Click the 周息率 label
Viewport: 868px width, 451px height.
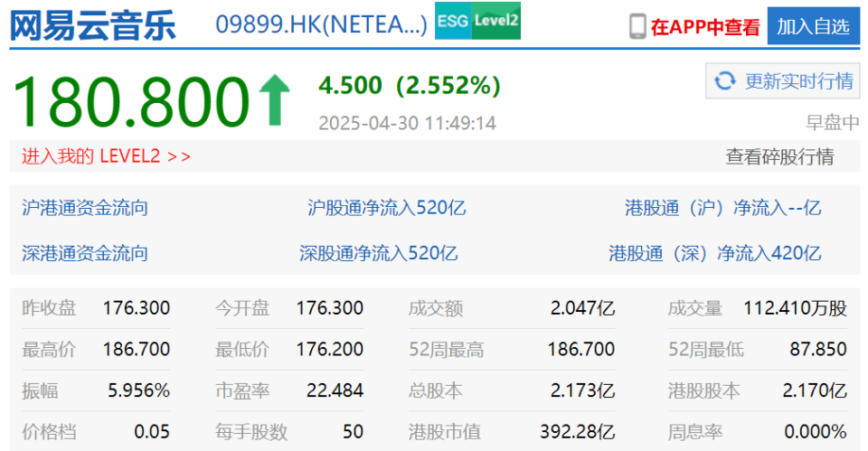pyautogui.click(x=695, y=432)
